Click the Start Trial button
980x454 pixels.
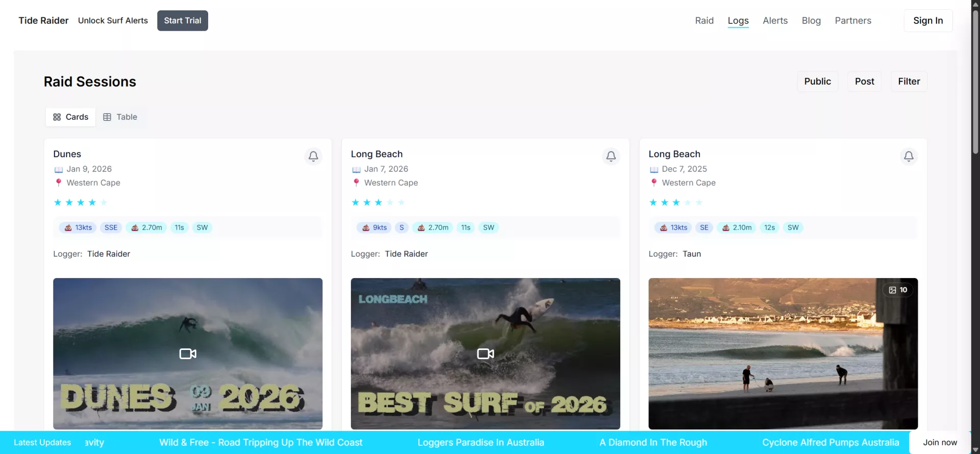(x=183, y=20)
